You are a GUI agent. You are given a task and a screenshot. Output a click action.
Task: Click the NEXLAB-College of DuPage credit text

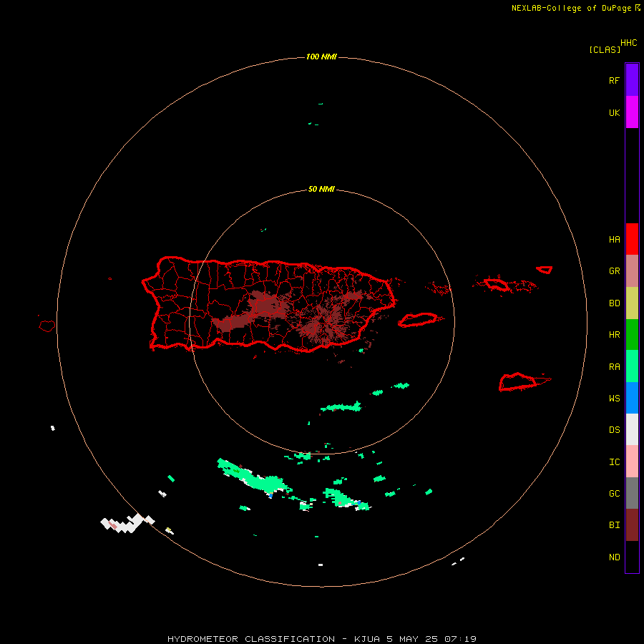tap(571, 8)
